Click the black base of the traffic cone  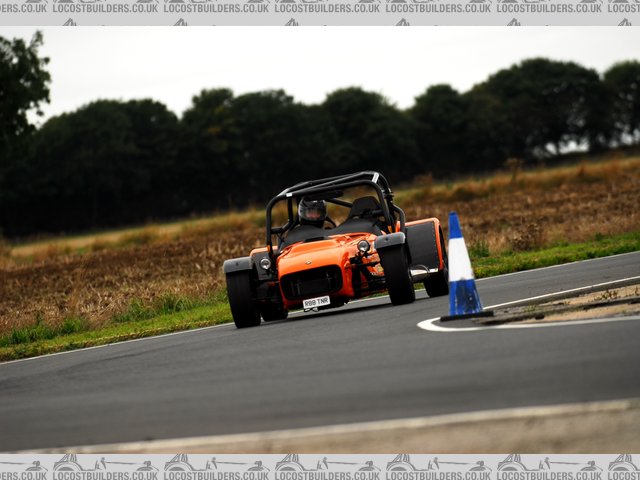tap(467, 316)
